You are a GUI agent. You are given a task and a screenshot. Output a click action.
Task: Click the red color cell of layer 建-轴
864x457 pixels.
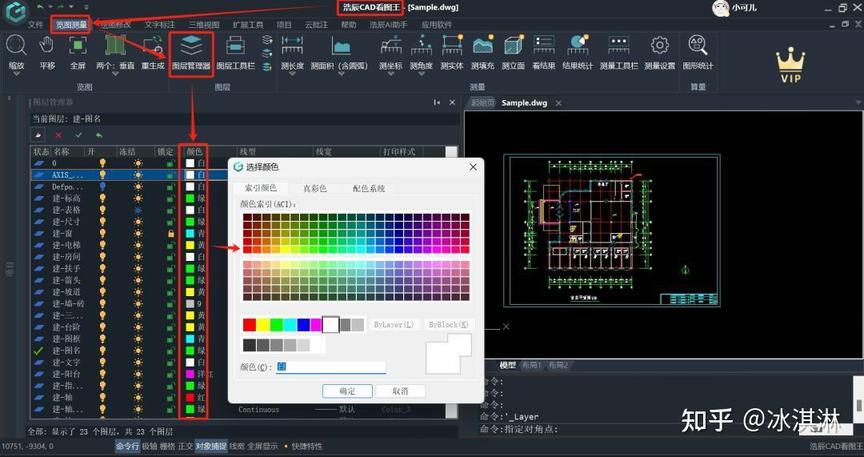(190, 397)
